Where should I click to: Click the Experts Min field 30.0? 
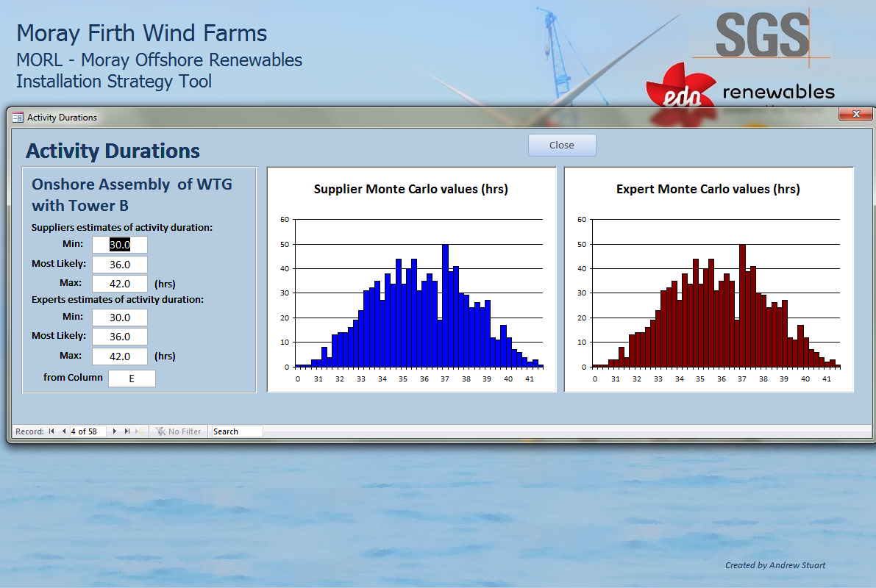pyautogui.click(x=120, y=318)
